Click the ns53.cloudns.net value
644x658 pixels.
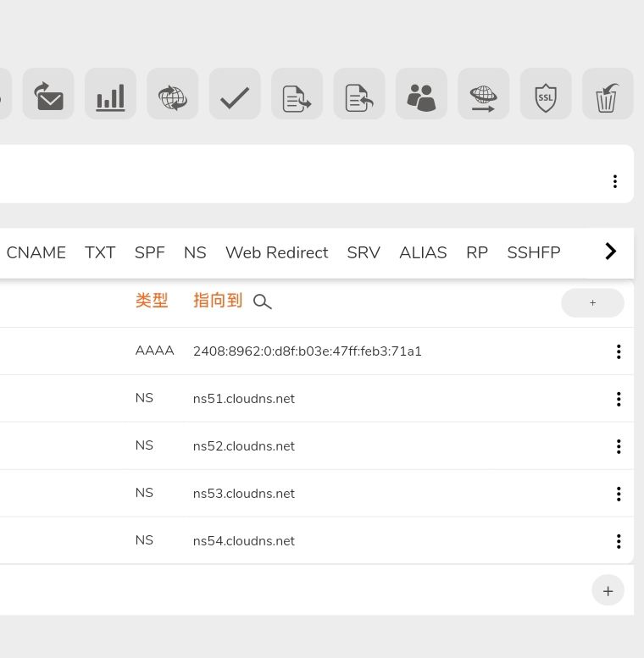point(244,494)
